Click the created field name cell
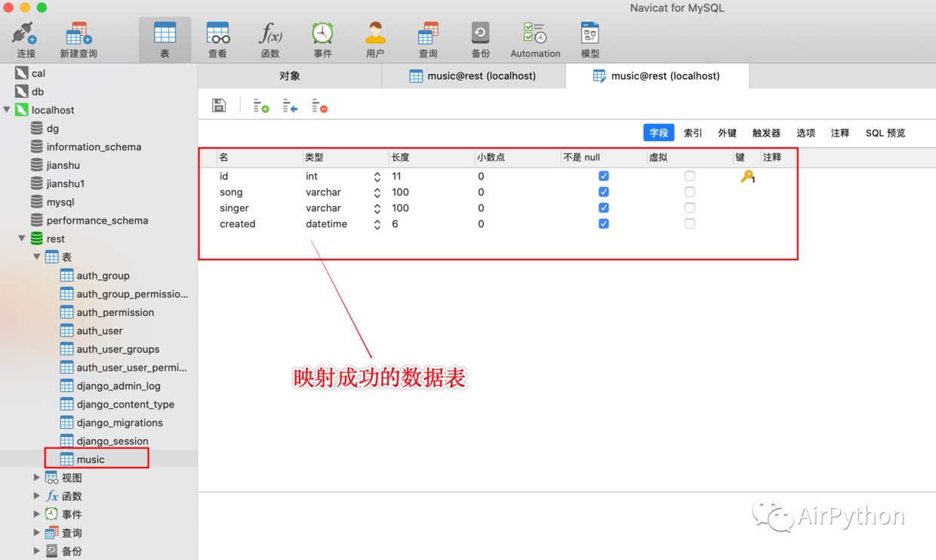 pyautogui.click(x=238, y=224)
